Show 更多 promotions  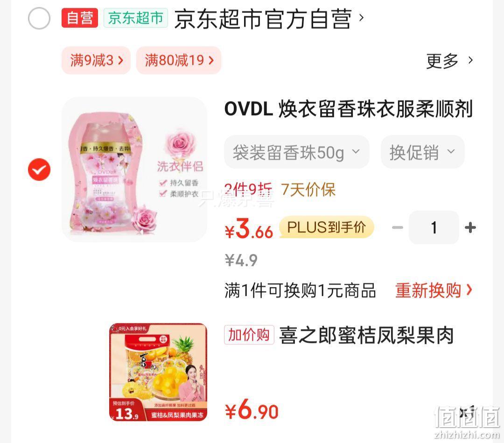450,60
